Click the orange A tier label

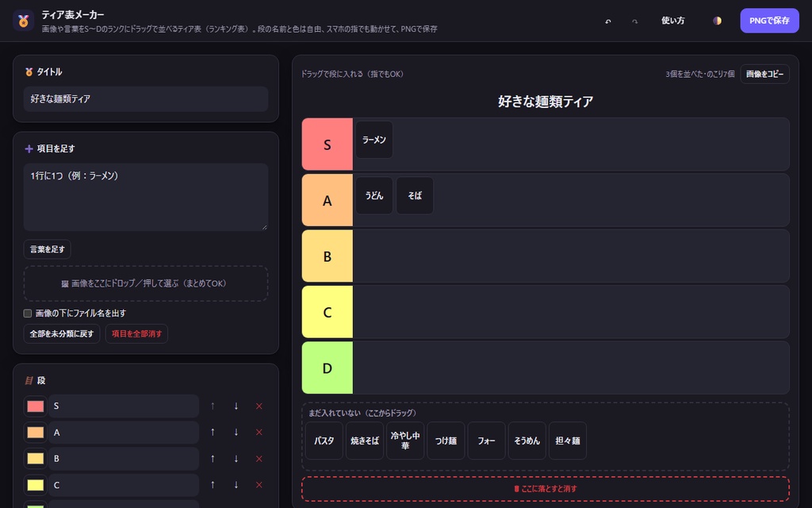point(327,200)
